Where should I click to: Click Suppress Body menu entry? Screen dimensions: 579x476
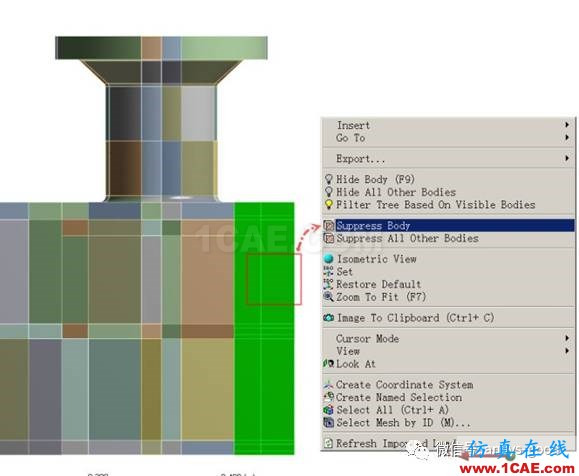[448, 225]
